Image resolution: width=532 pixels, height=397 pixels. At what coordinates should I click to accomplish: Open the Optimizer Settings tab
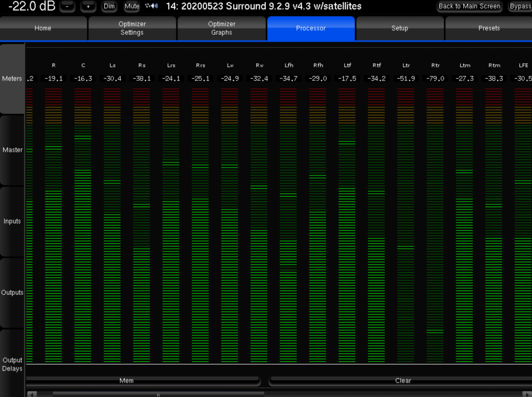pos(132,28)
